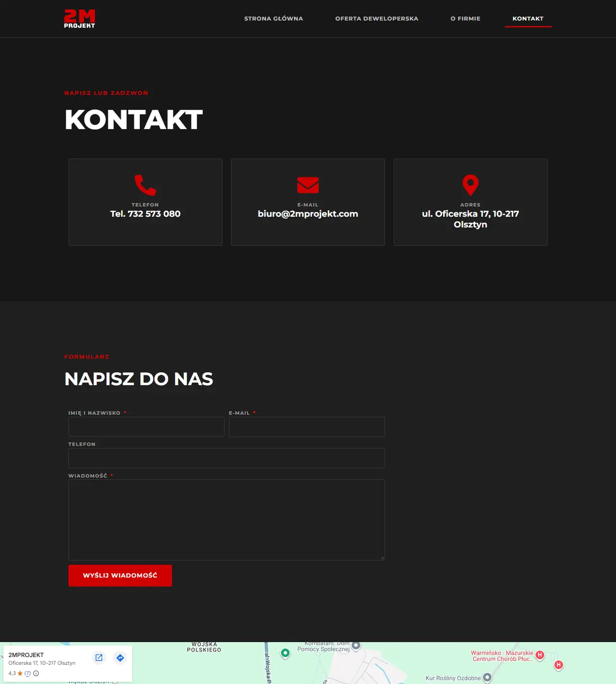The image size is (616, 684).
Task: Call the number Tel. 732 573 080
Action: (145, 214)
